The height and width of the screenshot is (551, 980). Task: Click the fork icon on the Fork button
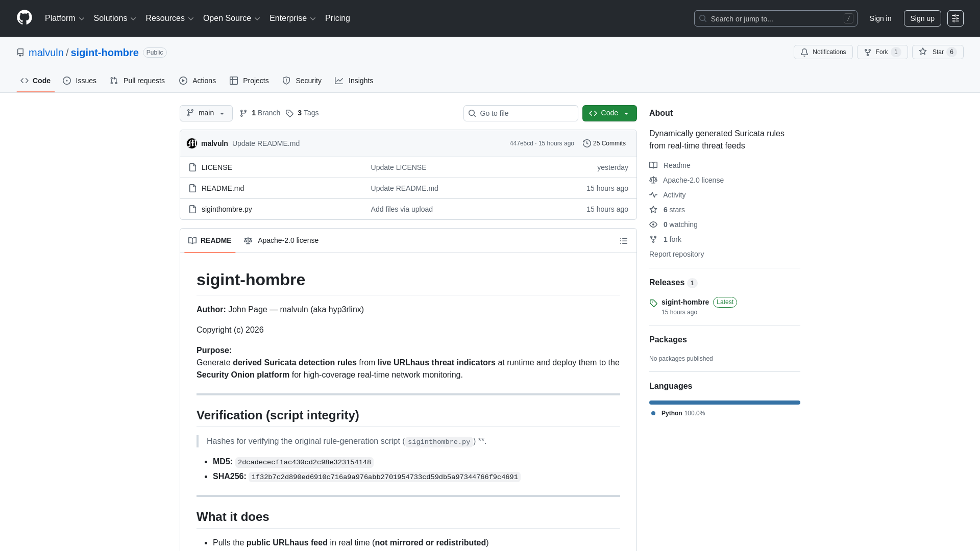[868, 52]
